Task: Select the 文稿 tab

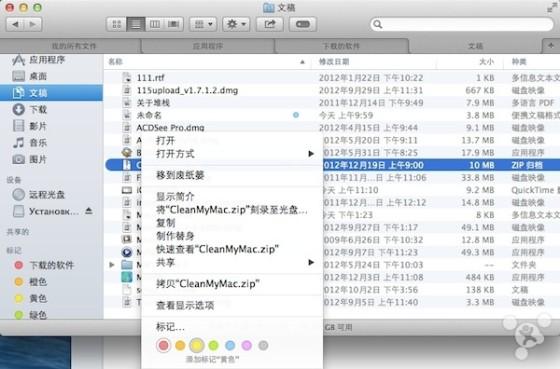Action: click(x=475, y=46)
